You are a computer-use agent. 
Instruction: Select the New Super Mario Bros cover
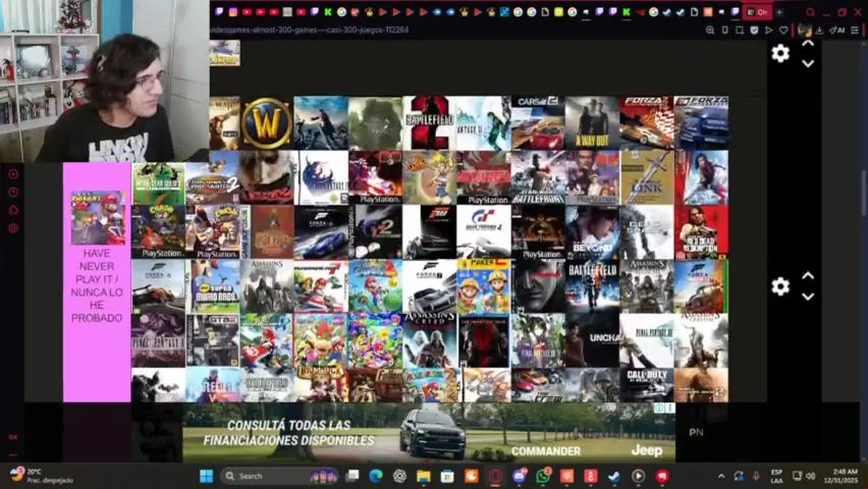212,286
